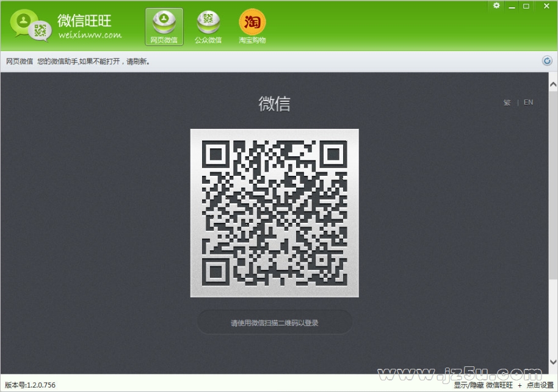Open settings gear in title bar

(x=496, y=5)
